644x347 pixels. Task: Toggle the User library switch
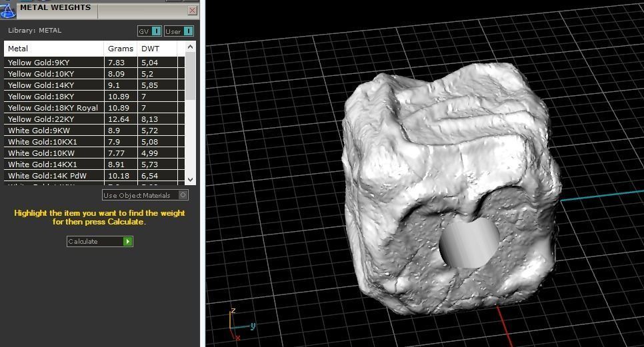click(x=179, y=31)
